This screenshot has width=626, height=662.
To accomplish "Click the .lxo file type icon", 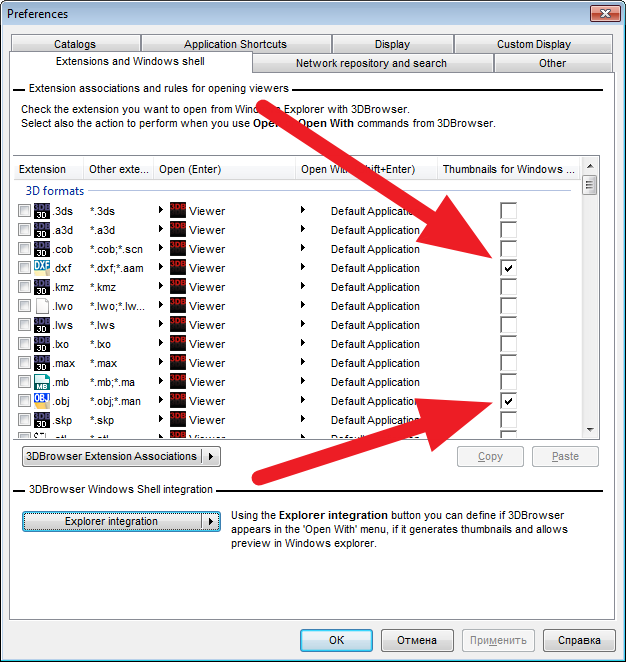I will (42, 344).
